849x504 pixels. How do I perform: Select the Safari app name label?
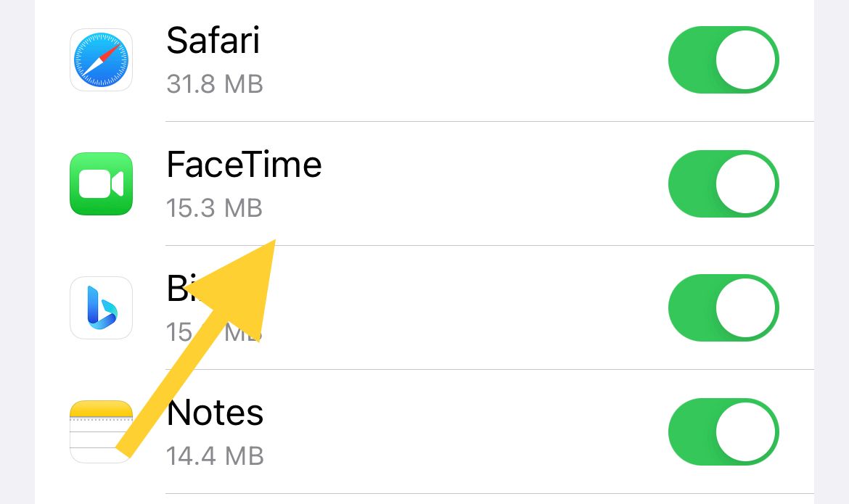(213, 40)
